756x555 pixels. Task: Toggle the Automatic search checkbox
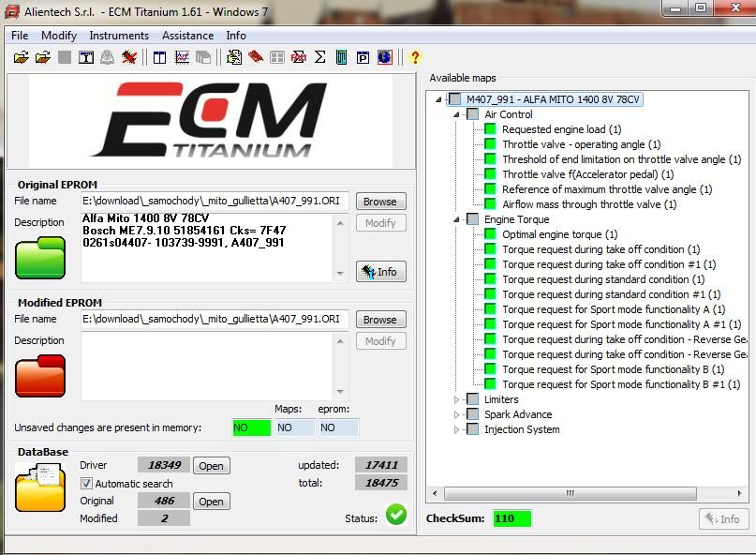click(86, 483)
